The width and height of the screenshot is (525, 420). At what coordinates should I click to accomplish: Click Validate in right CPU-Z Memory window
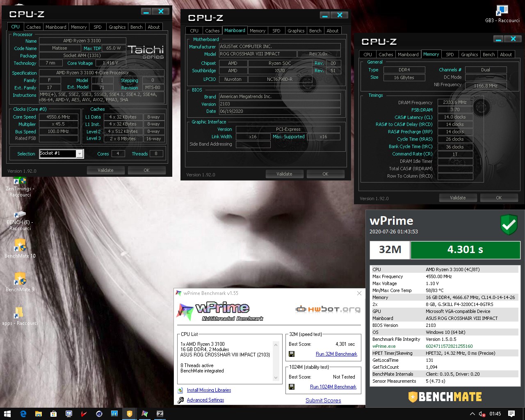458,198
